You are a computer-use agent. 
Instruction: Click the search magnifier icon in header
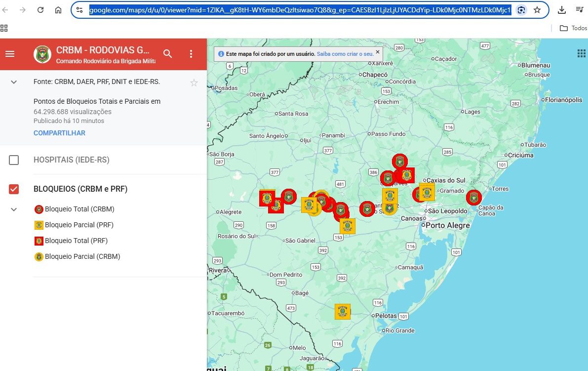pos(168,54)
